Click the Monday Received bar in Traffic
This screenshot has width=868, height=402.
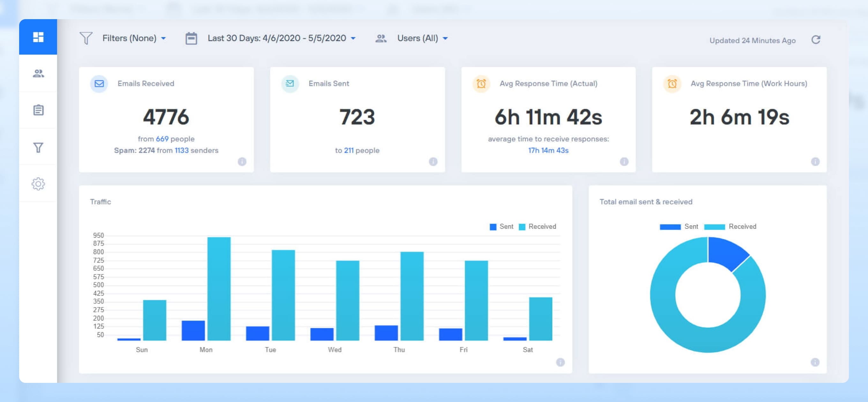219,289
